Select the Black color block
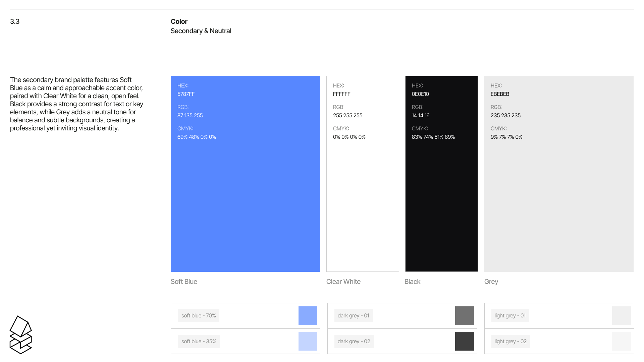 point(441,174)
